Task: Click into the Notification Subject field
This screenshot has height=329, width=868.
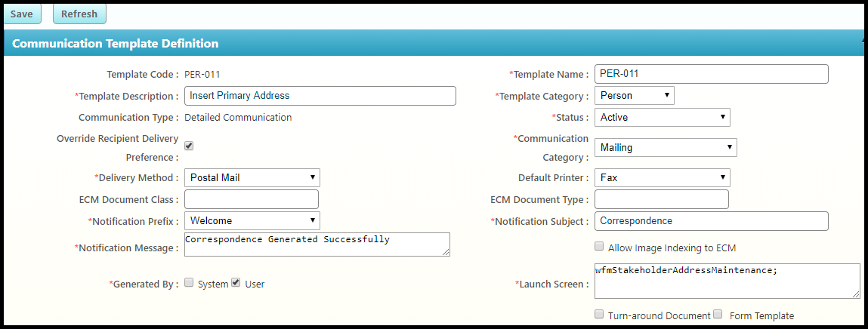Action: pos(712,221)
